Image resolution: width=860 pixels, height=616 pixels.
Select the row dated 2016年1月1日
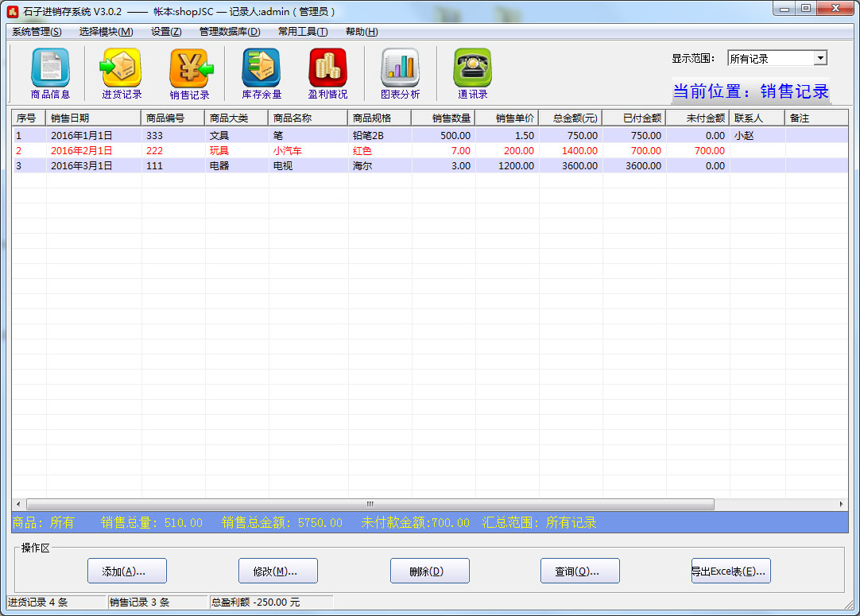tap(431, 135)
